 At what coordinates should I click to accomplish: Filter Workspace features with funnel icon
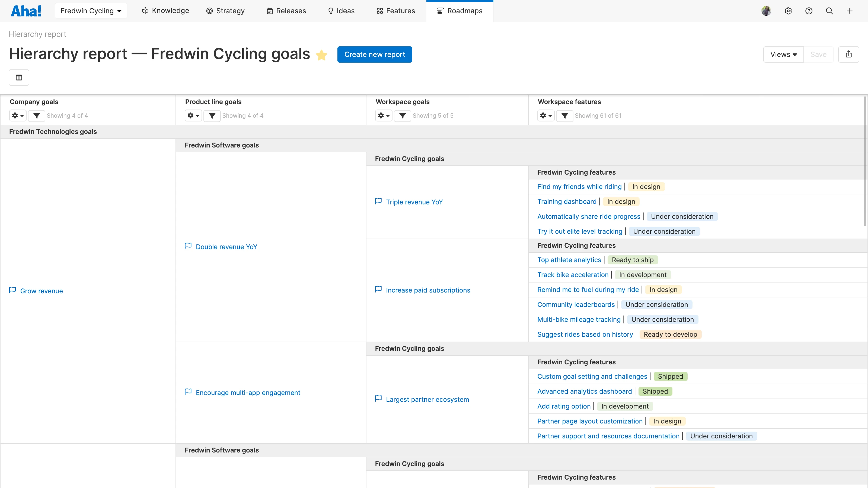[564, 115]
